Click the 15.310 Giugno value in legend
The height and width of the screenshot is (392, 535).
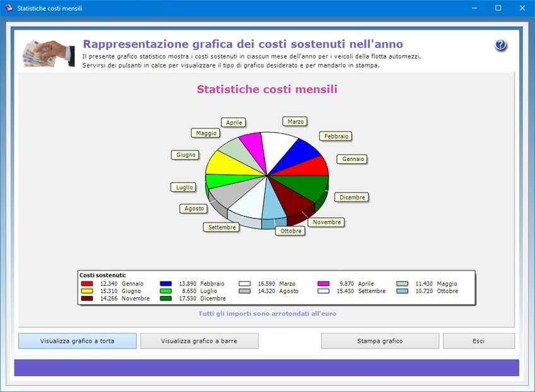109,291
